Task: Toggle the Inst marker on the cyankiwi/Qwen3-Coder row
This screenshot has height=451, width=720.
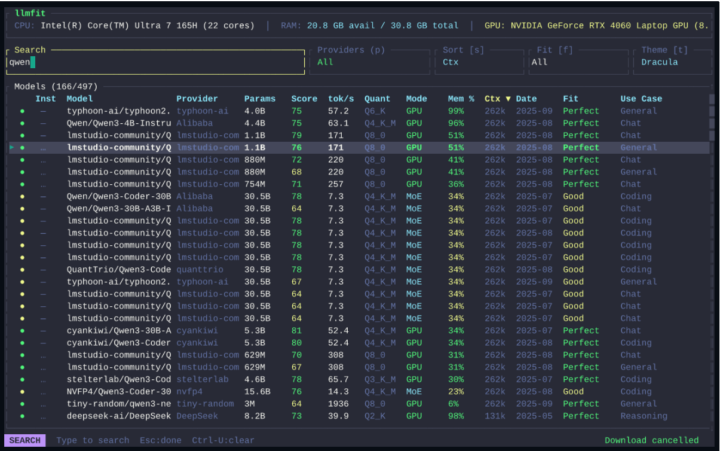Action: tap(43, 342)
